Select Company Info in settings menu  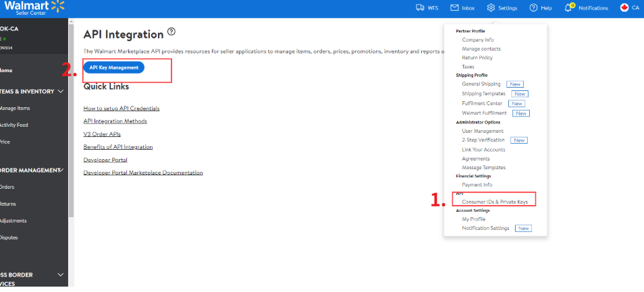pyautogui.click(x=478, y=40)
